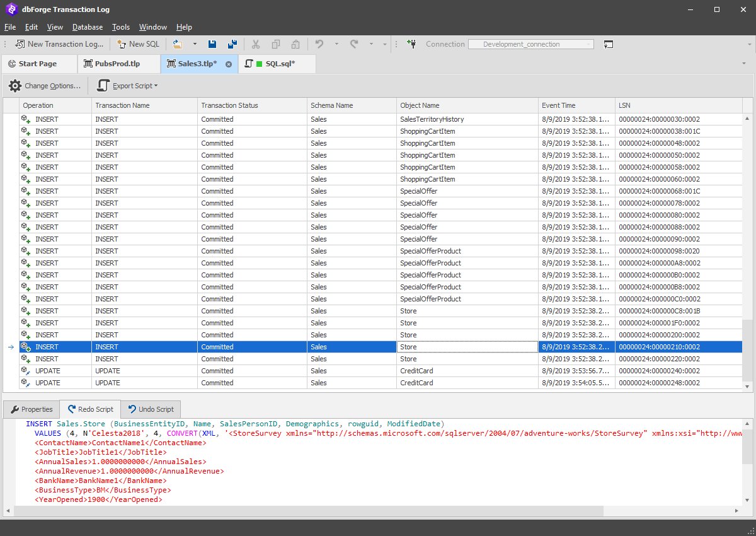Expand the Open file dropdown arrow
756x536 pixels.
195,44
